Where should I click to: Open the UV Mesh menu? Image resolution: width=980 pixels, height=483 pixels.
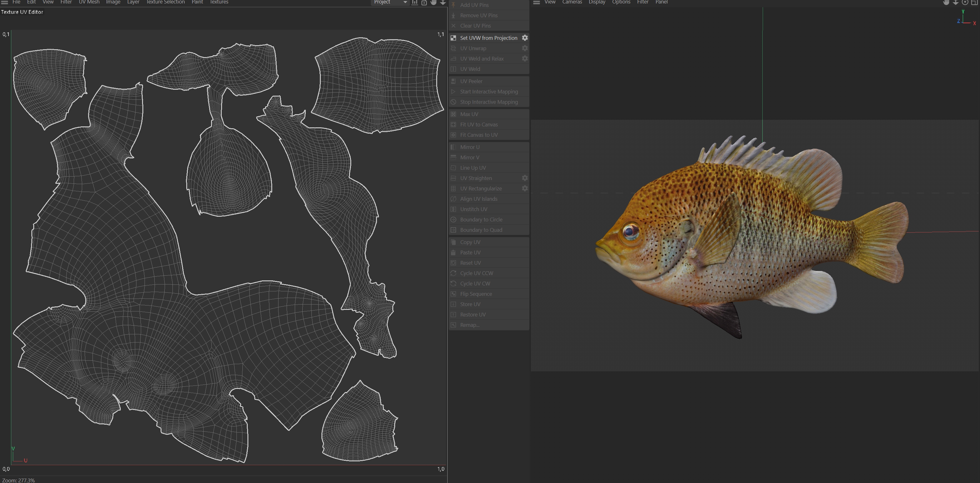(x=89, y=2)
